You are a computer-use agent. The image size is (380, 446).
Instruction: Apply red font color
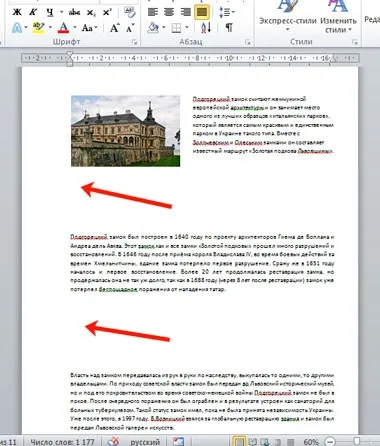(x=63, y=28)
